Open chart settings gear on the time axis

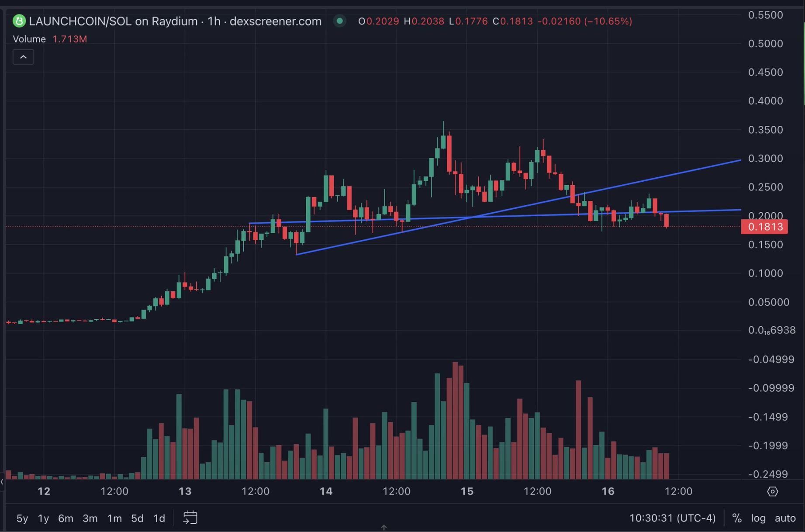click(x=772, y=491)
